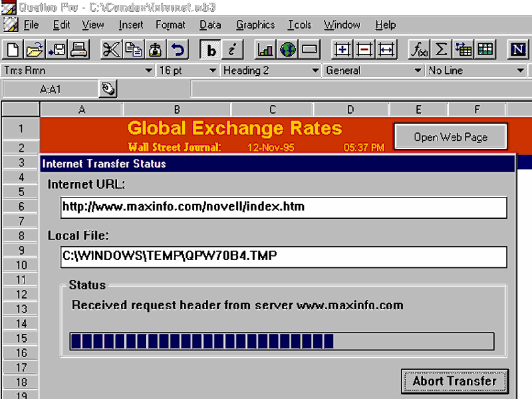Click the Fit column width icon

[x=386, y=50]
